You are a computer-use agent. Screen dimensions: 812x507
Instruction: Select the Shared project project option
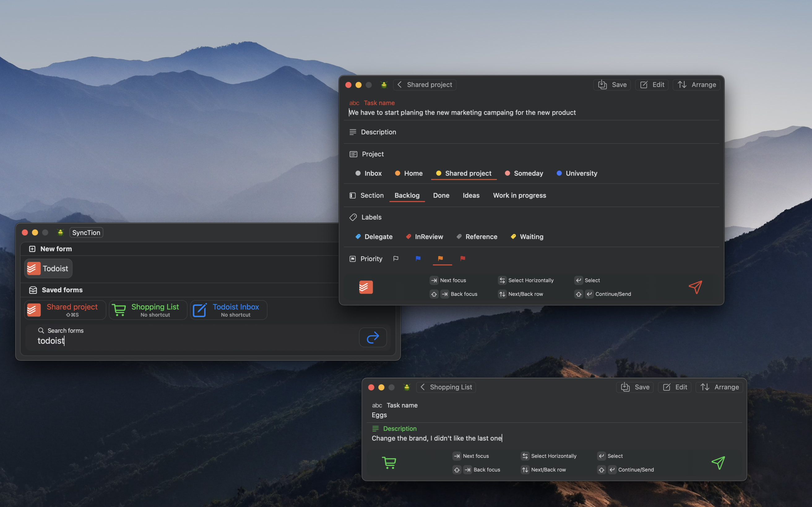click(468, 173)
